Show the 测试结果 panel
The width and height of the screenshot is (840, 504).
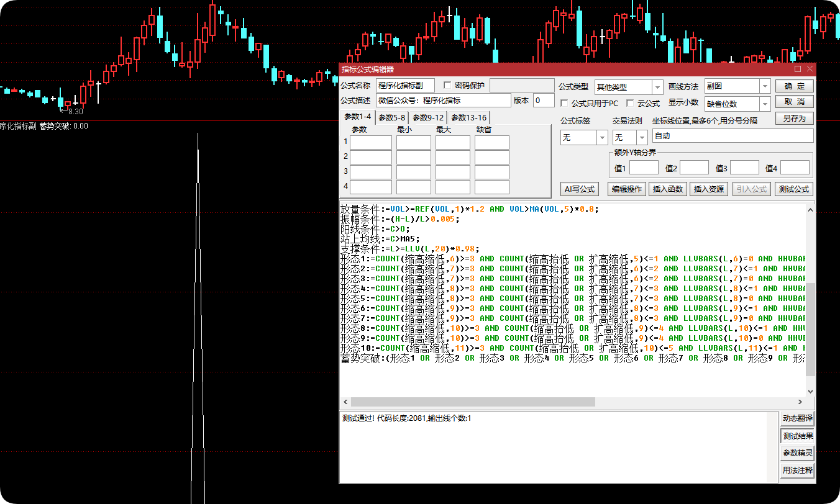coord(797,436)
